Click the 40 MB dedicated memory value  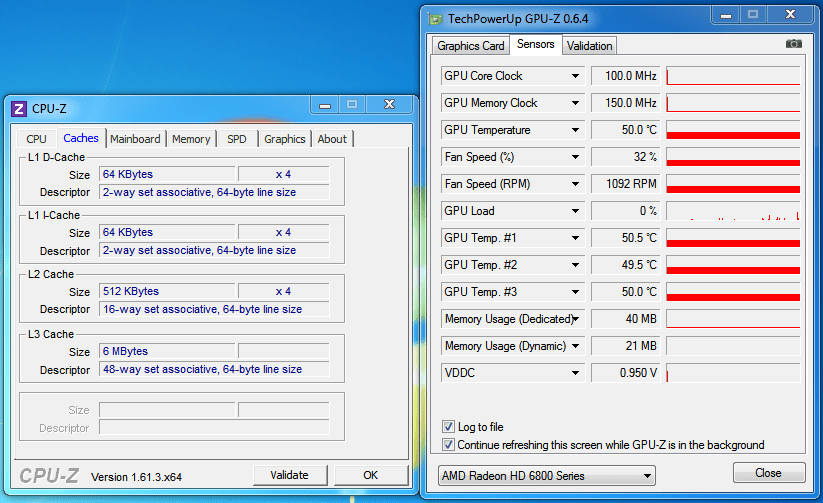tap(625, 319)
